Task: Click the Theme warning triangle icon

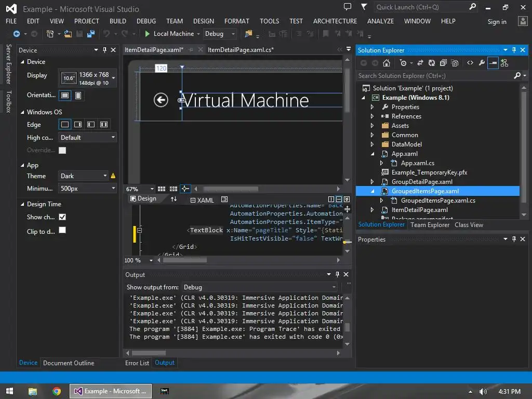Action: [113, 176]
